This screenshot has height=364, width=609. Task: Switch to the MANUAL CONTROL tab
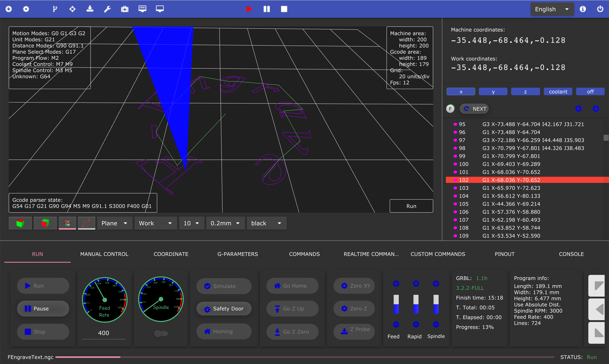(x=104, y=254)
